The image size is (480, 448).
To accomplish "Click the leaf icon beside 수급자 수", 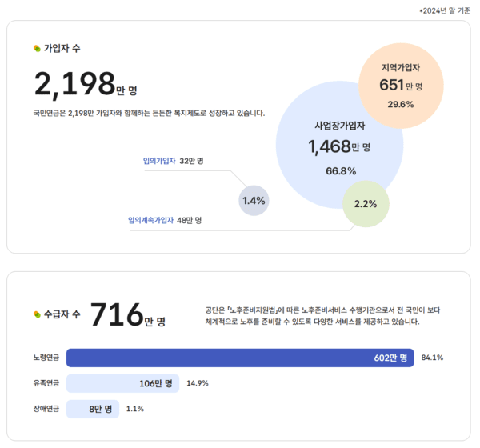I will click(x=37, y=314).
